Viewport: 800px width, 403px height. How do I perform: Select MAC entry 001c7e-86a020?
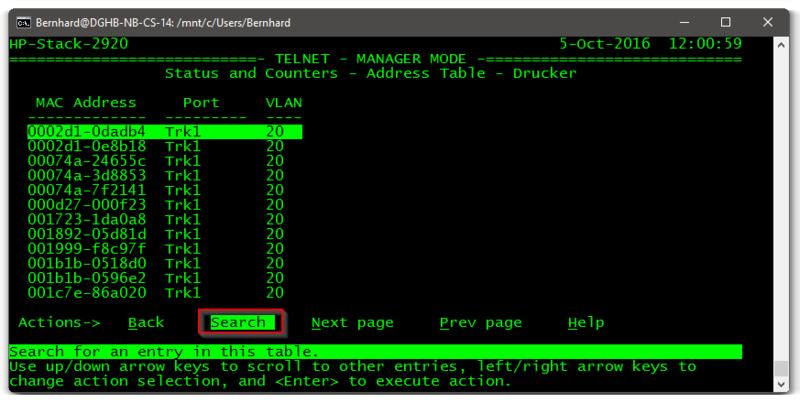(x=86, y=292)
